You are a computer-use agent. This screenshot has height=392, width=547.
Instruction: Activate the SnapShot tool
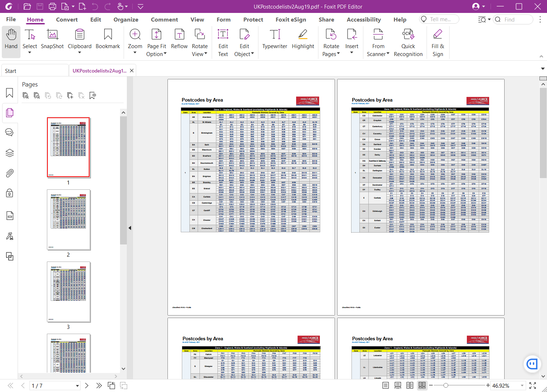click(52, 39)
